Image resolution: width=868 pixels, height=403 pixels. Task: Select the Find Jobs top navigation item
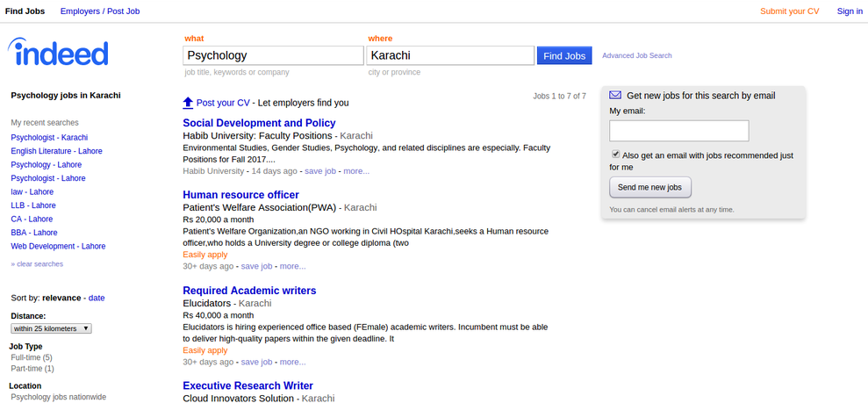coord(25,11)
